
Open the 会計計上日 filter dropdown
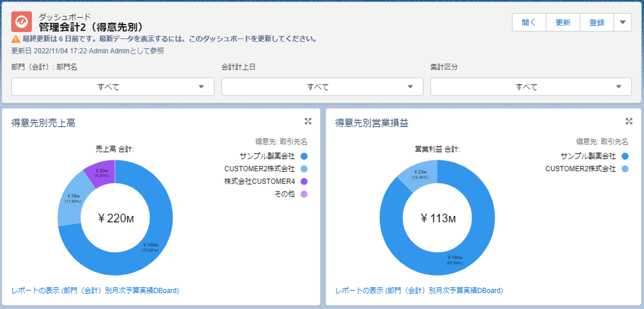click(x=322, y=87)
